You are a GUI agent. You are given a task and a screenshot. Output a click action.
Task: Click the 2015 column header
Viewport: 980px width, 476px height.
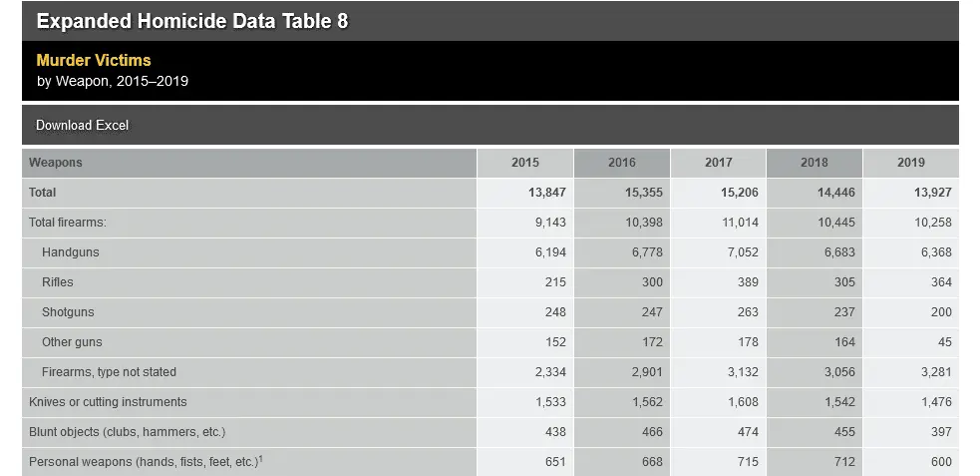[x=525, y=163]
